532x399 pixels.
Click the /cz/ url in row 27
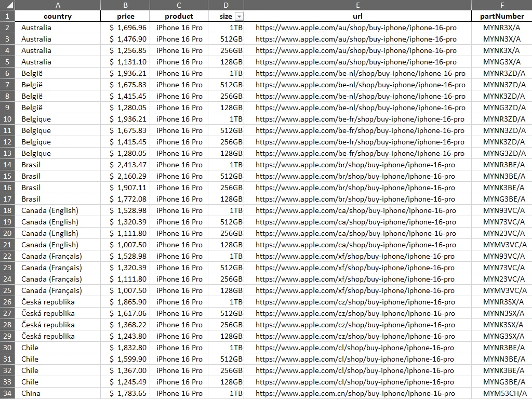[357, 313]
